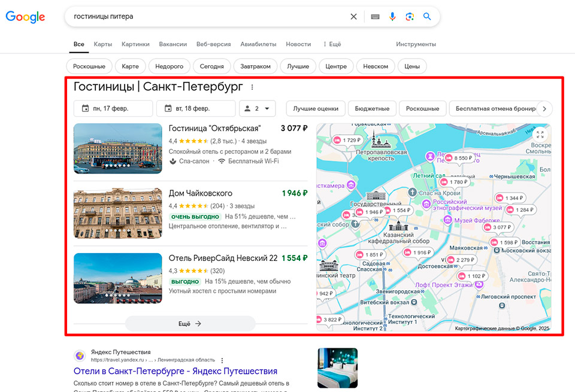Select the 1 598 ₽ hotel map pin
Image resolution: width=575 pixels, height=392 pixels.
tap(504, 242)
